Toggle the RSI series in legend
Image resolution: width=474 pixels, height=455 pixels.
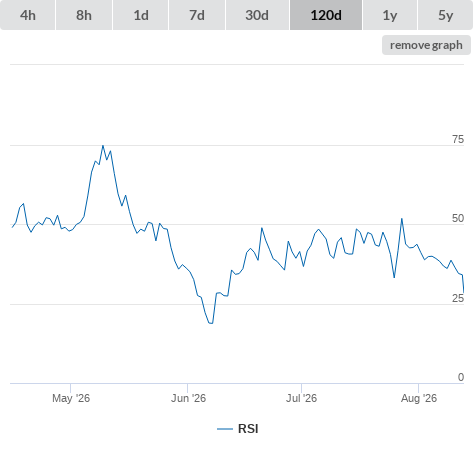tap(238, 429)
